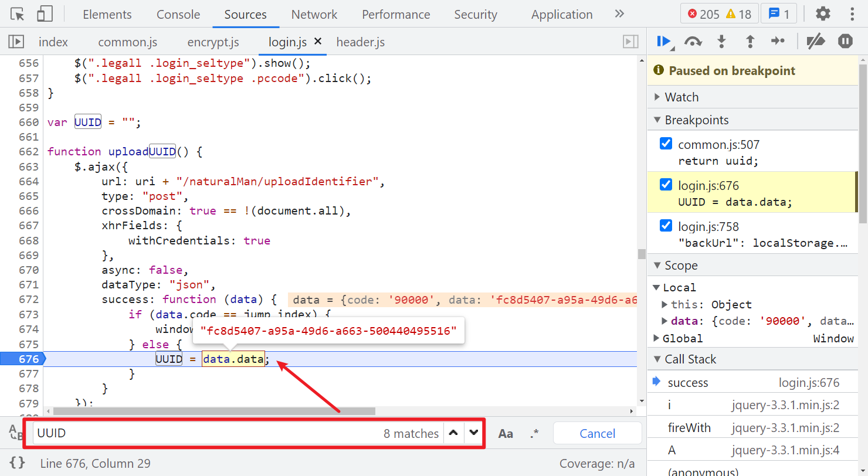Uncheck the login.js:758 breakpoint
This screenshot has height=476, width=868.
point(666,226)
